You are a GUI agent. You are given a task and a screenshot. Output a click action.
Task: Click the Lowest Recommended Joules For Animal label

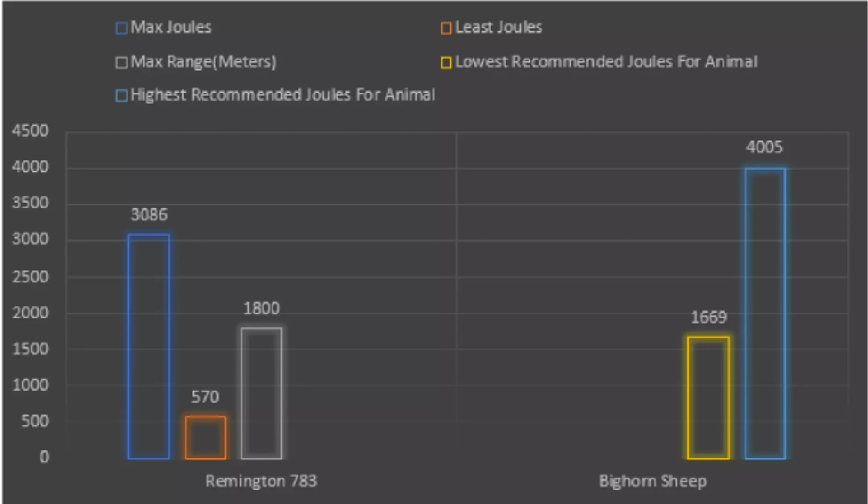[606, 62]
